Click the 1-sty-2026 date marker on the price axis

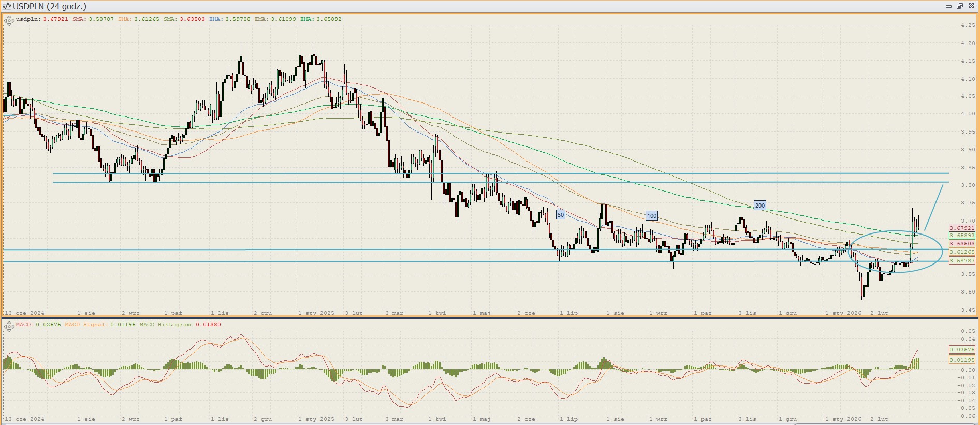(x=843, y=313)
